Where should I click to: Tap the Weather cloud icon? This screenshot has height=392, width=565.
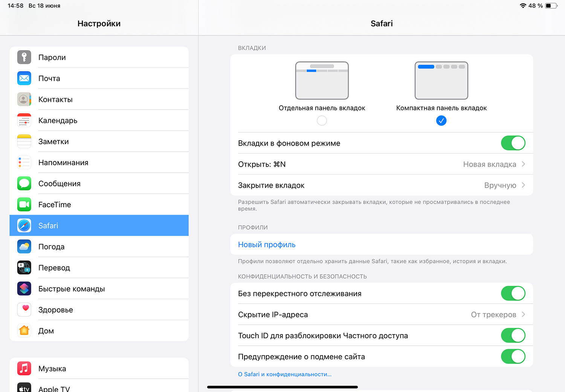(x=24, y=247)
